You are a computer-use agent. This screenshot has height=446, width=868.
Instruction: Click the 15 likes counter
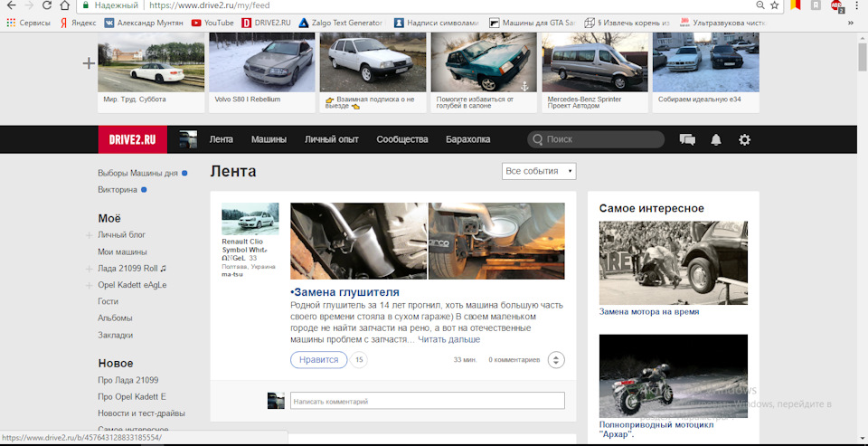(359, 359)
